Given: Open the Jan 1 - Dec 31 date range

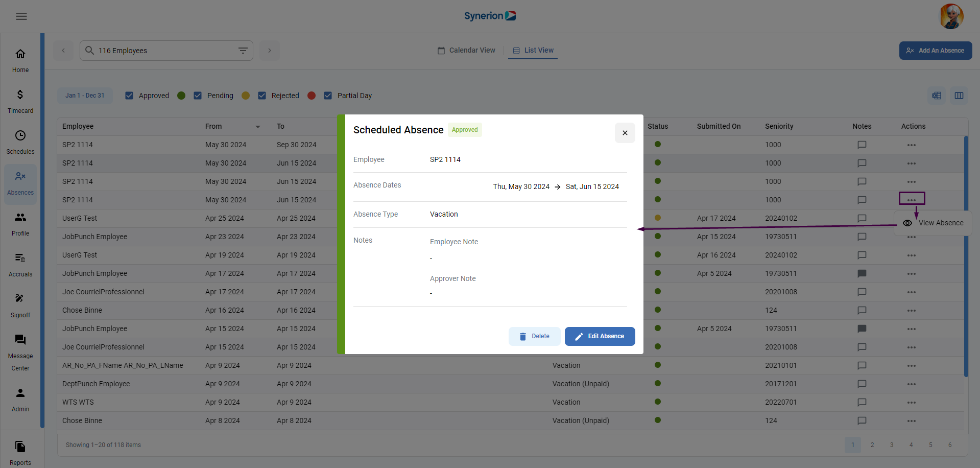Looking at the screenshot, I should point(85,96).
